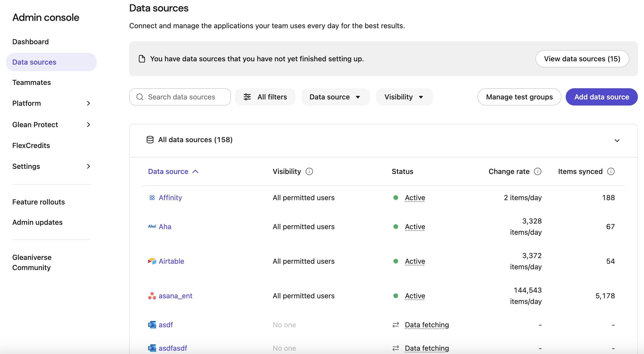Collapse the All data sources panel chevron
Viewport: 644px width, 354px height.
[617, 140]
